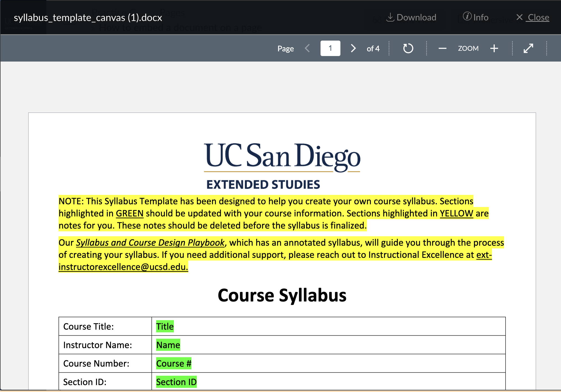The width and height of the screenshot is (561, 392).
Task: Go to the next page arrow
Action: [353, 48]
